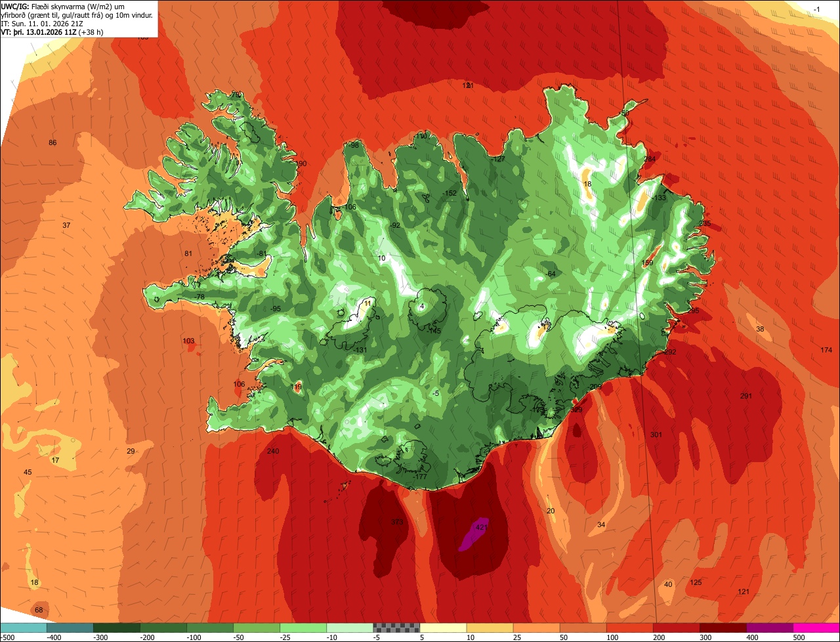Click the -1 value in the top-right corner
840x642 pixels.
pos(816,9)
